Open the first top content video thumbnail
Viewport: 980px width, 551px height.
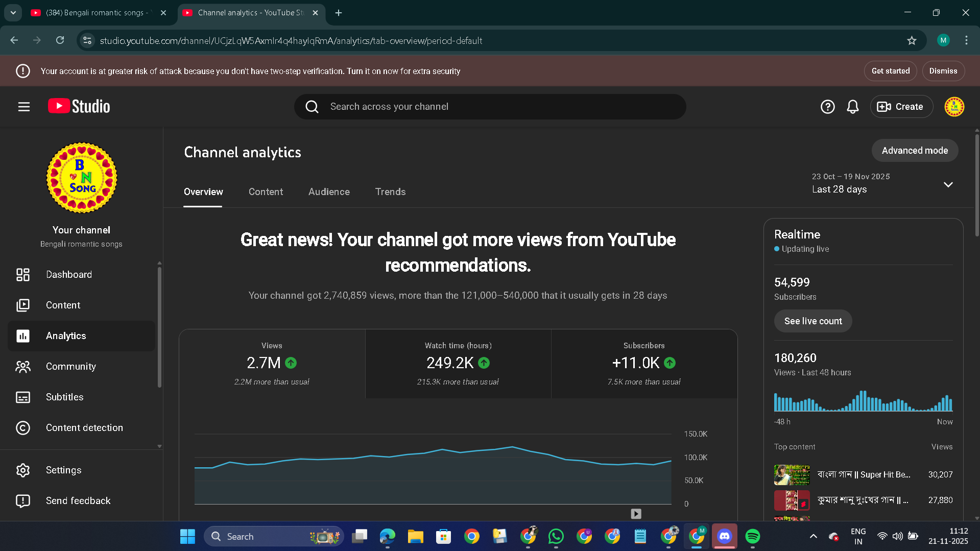[x=792, y=475]
